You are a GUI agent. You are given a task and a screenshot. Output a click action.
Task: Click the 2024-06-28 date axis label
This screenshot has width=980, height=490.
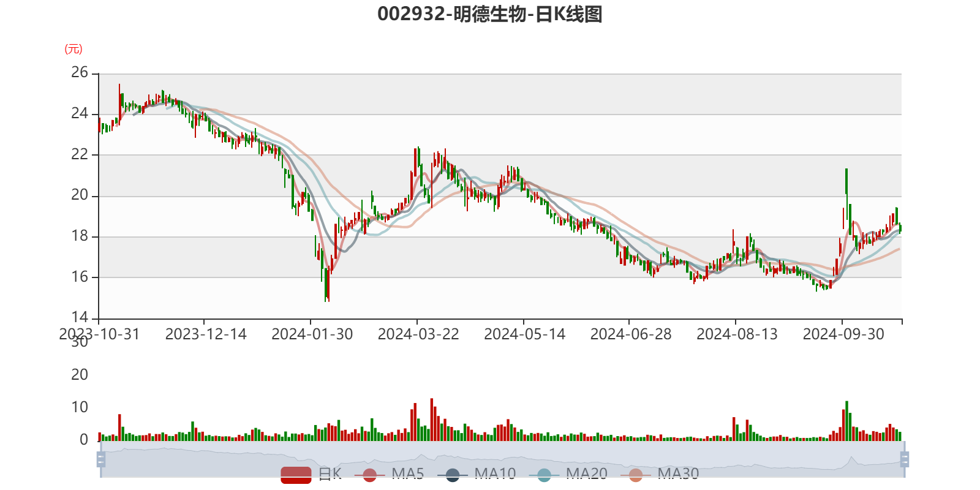[x=631, y=334]
